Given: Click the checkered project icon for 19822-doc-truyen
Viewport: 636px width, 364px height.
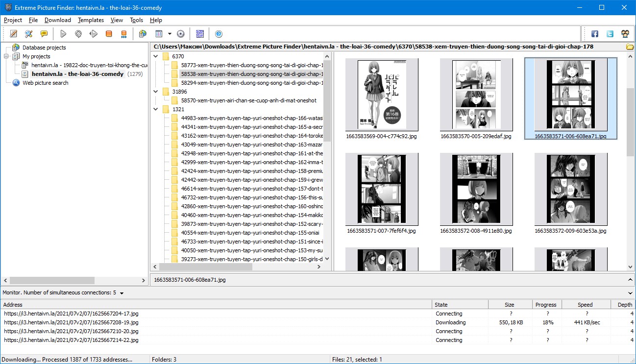Looking at the screenshot, I should [25, 65].
